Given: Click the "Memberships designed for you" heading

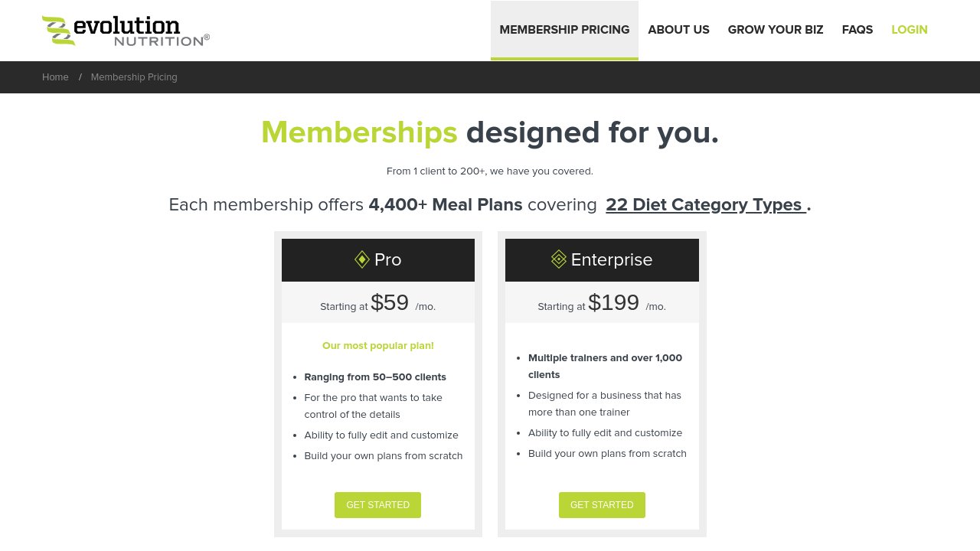Looking at the screenshot, I should [490, 132].
